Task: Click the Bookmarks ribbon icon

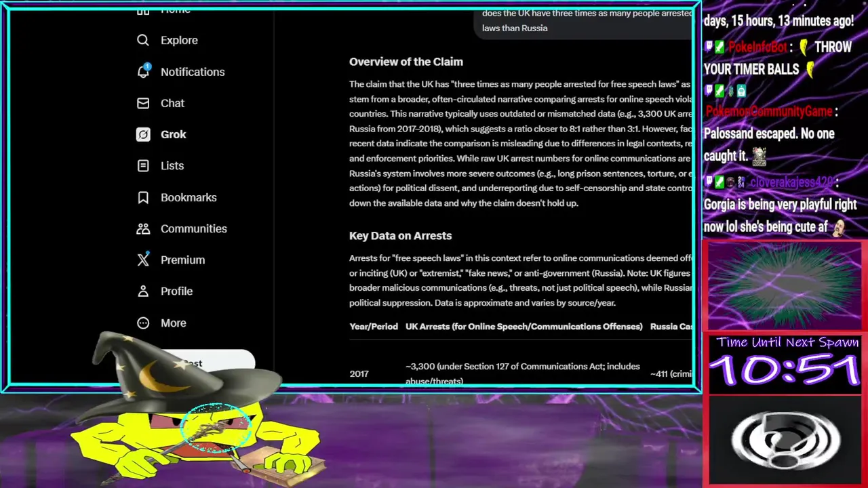Action: (x=143, y=197)
